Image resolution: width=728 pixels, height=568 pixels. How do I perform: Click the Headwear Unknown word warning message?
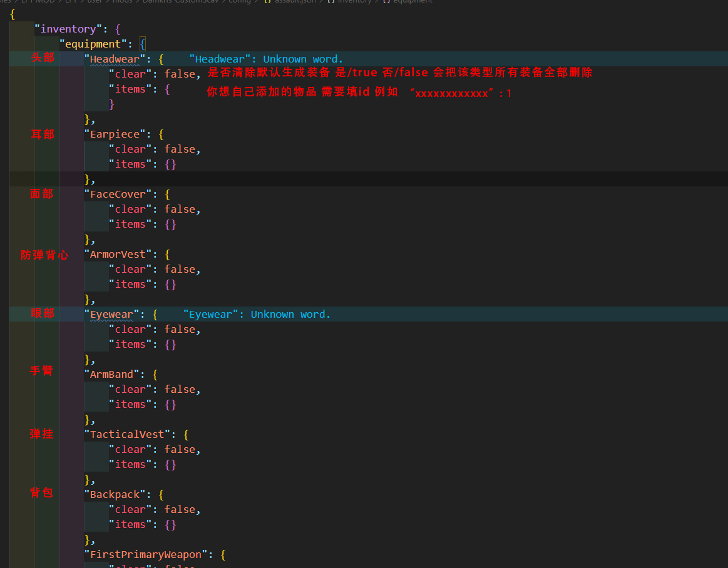tap(266, 59)
